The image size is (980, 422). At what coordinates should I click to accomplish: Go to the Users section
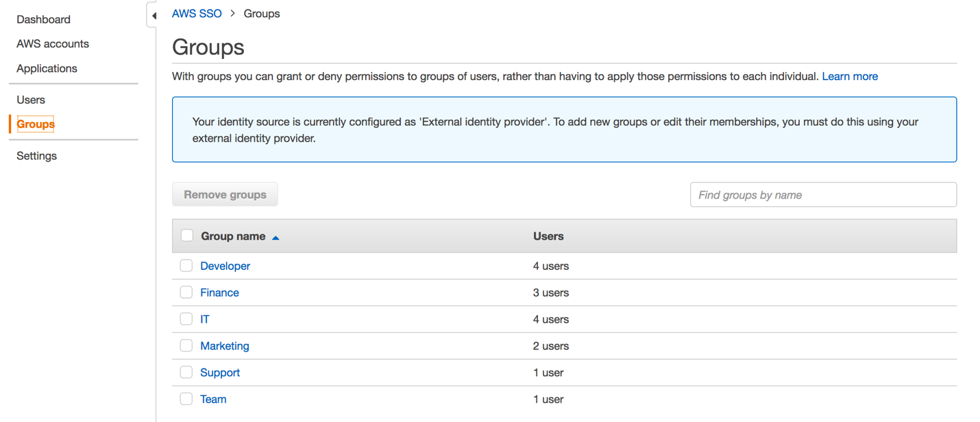pyautogui.click(x=31, y=99)
